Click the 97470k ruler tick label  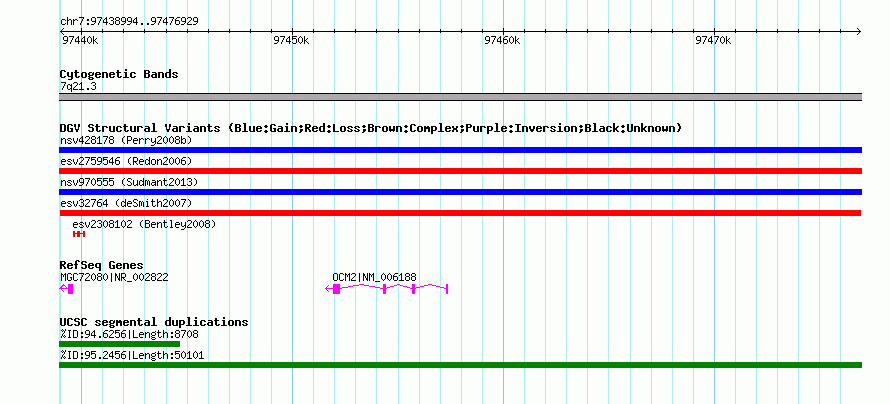coord(713,40)
